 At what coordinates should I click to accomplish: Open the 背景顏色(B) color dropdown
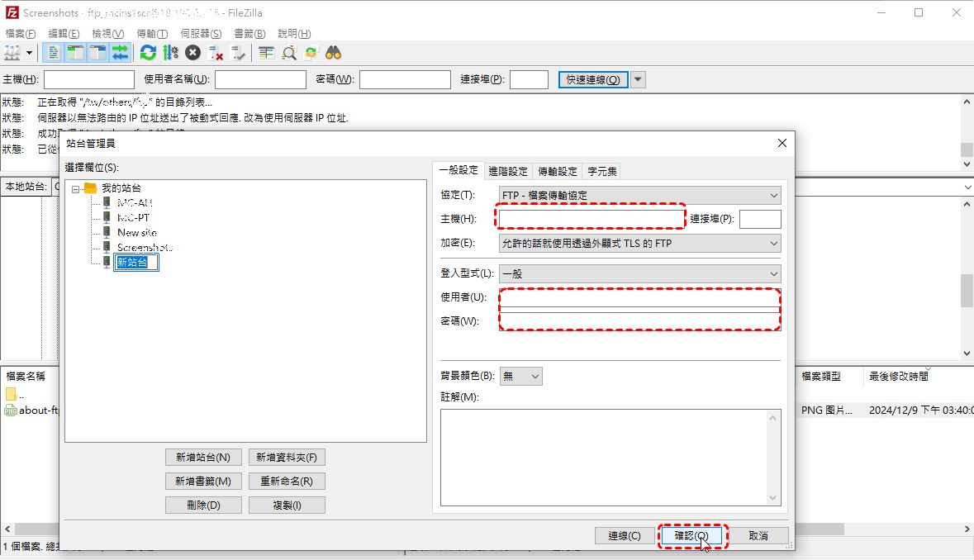click(x=520, y=377)
